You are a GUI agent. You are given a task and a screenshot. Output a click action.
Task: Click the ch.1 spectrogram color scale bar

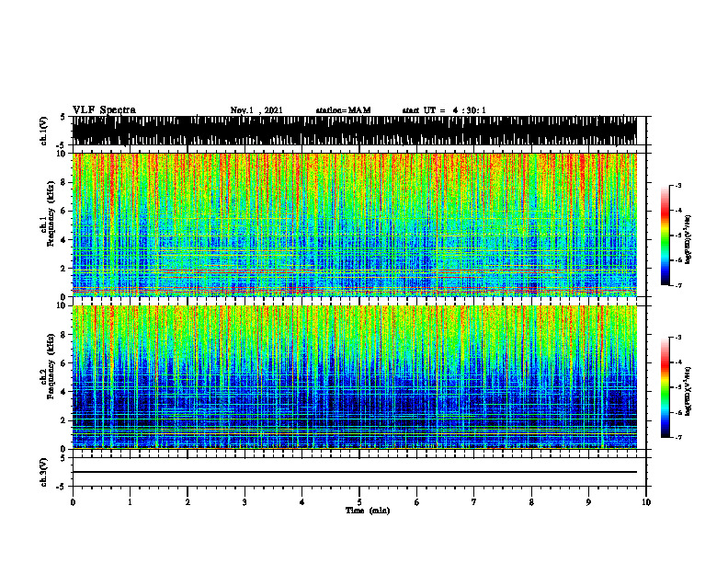[665, 236]
